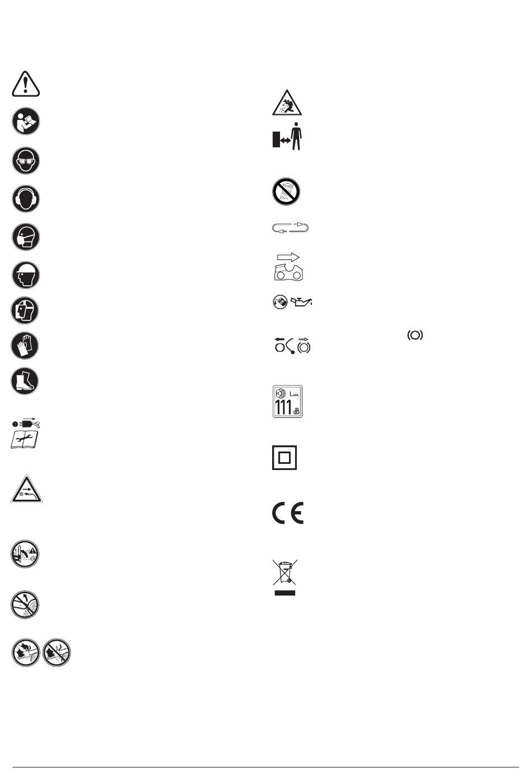
Task: Select the dust mask symbol
Action: click(x=25, y=236)
